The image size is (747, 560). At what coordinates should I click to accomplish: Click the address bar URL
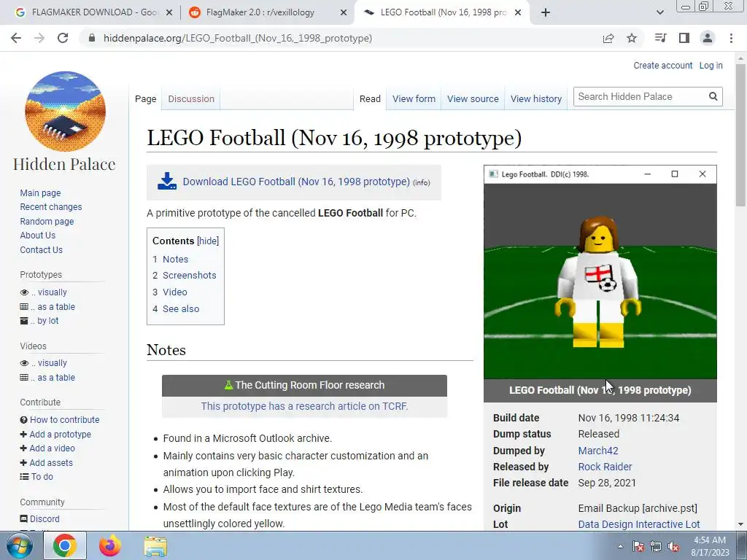tap(238, 38)
